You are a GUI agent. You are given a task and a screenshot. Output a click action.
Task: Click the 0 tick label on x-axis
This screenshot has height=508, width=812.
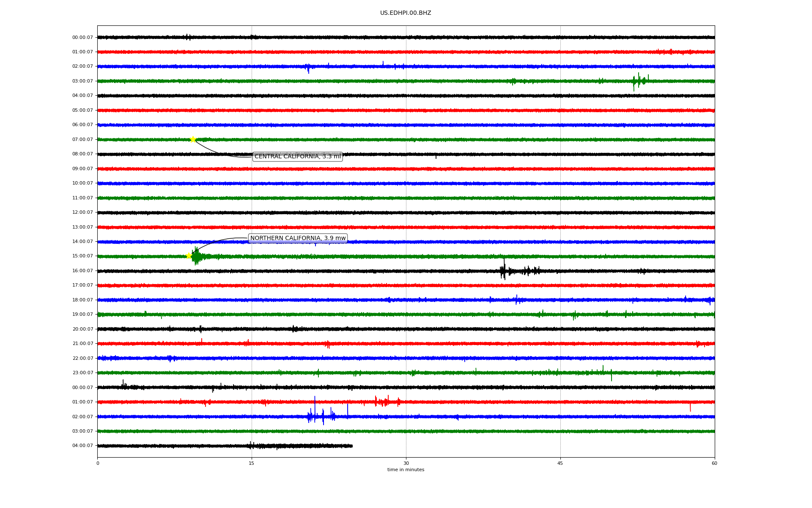click(98, 463)
